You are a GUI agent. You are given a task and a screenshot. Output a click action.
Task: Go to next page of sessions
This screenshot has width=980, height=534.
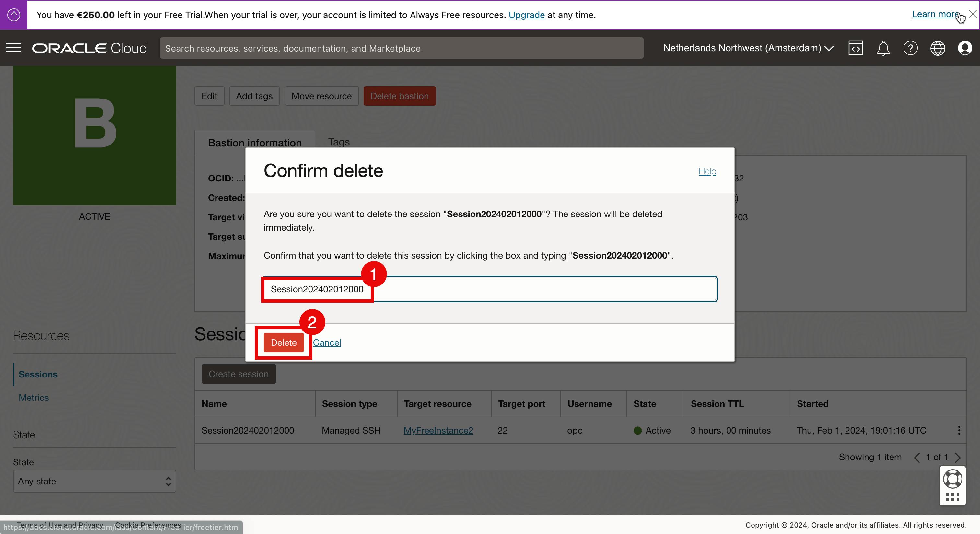(958, 457)
